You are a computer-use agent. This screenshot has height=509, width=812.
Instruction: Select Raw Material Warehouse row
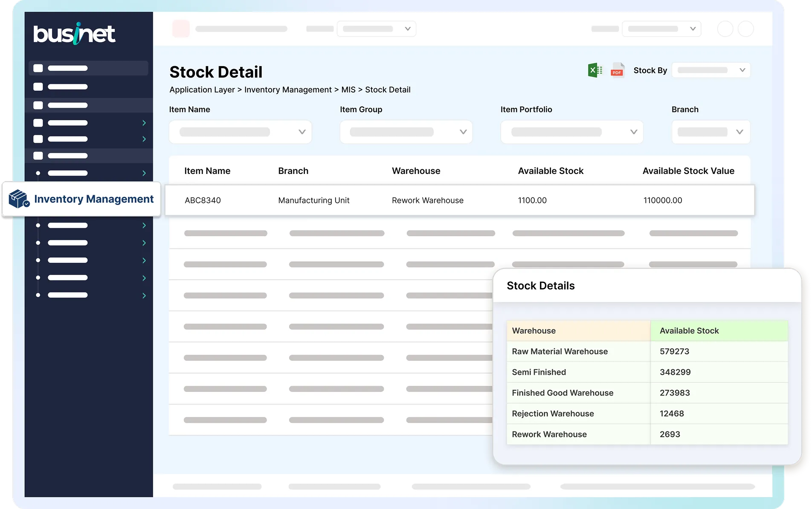(x=647, y=352)
